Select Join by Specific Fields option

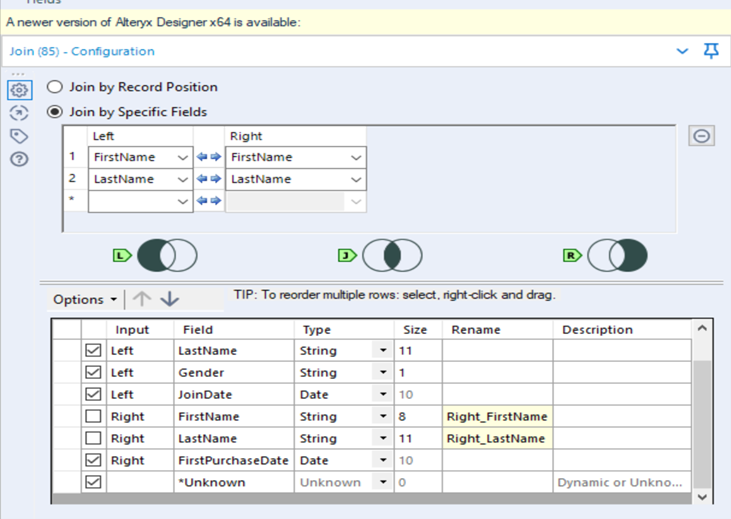[56, 112]
